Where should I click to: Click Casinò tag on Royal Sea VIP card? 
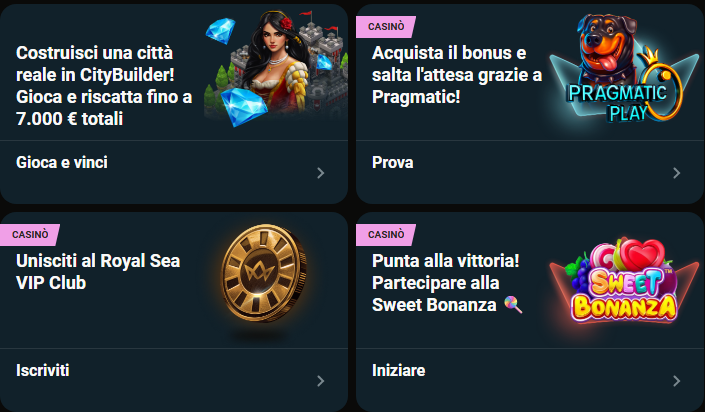[x=29, y=235]
